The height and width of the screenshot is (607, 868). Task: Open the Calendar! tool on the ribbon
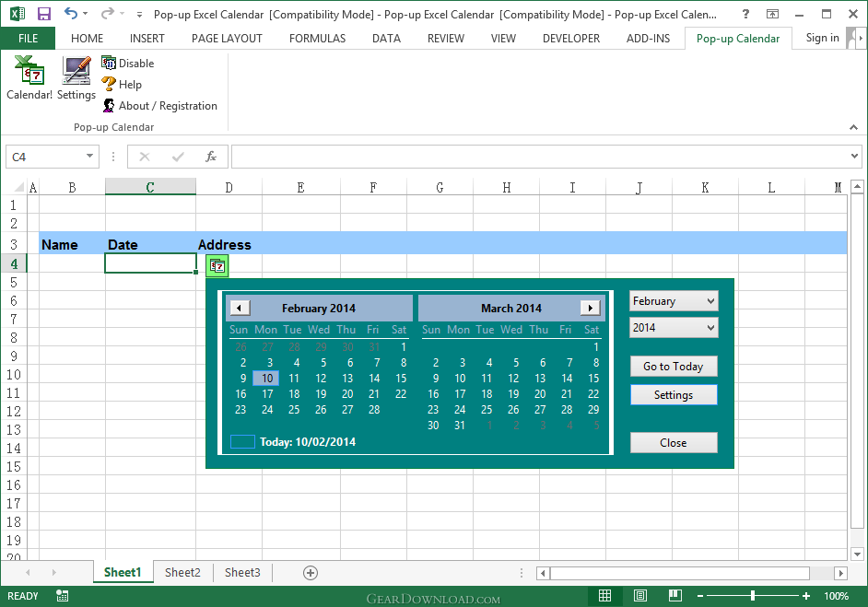pos(29,83)
